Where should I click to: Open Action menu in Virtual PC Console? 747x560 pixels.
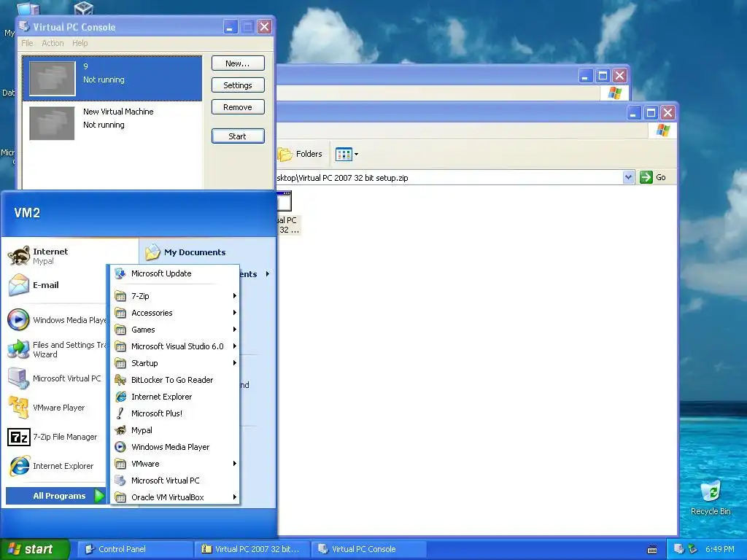point(53,43)
